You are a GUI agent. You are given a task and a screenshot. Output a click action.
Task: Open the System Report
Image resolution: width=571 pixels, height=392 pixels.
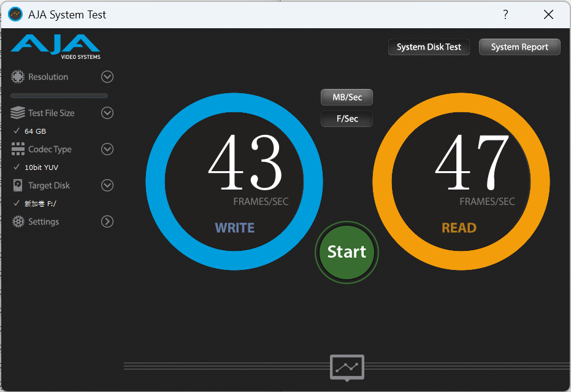tap(519, 47)
